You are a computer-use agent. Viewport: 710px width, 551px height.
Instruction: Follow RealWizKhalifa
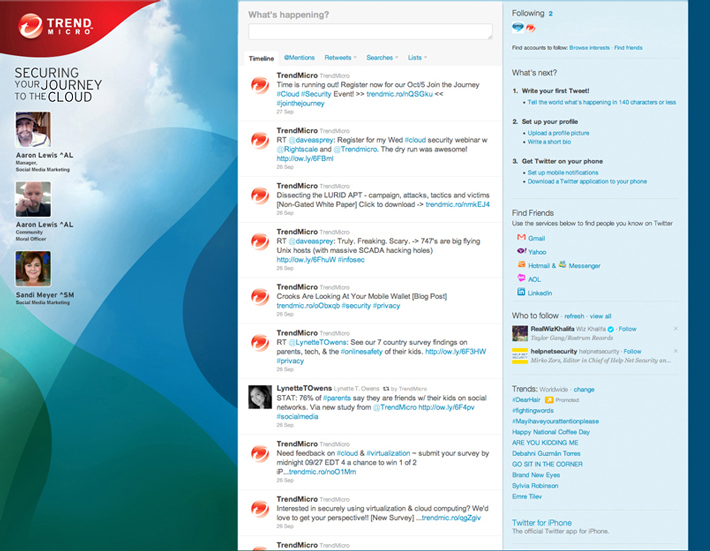pos(628,329)
